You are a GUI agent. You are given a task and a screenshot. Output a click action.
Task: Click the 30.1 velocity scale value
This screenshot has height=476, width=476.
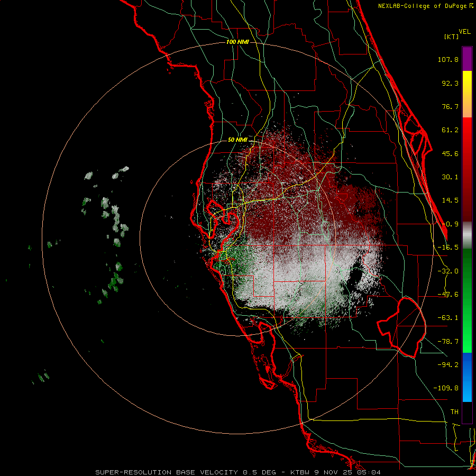(450, 177)
